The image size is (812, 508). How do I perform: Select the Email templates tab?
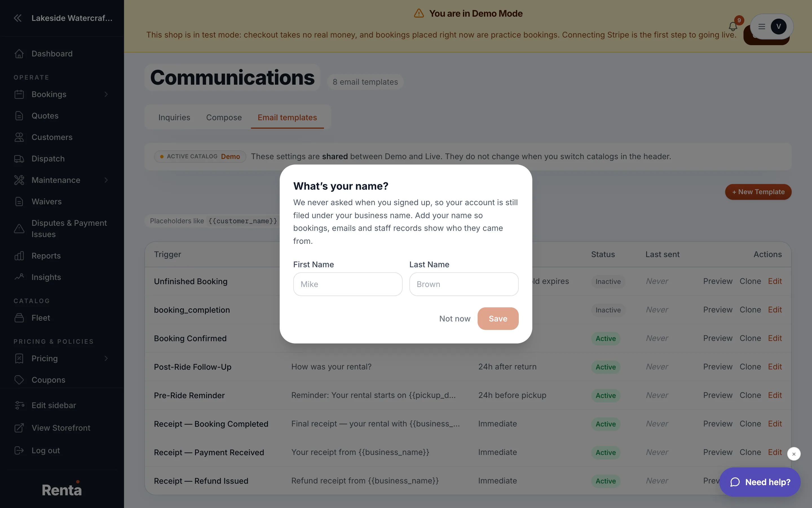pos(287,118)
